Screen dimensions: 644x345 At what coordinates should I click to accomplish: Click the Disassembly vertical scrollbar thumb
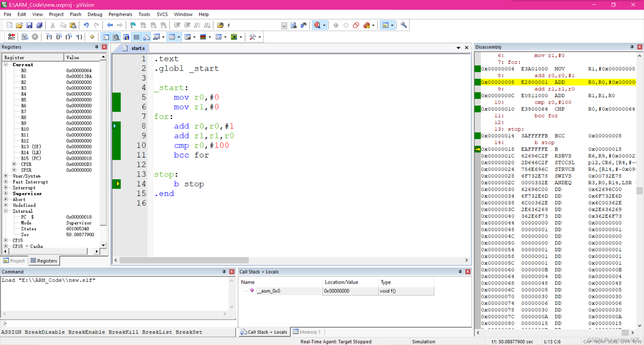pyautogui.click(x=639, y=191)
